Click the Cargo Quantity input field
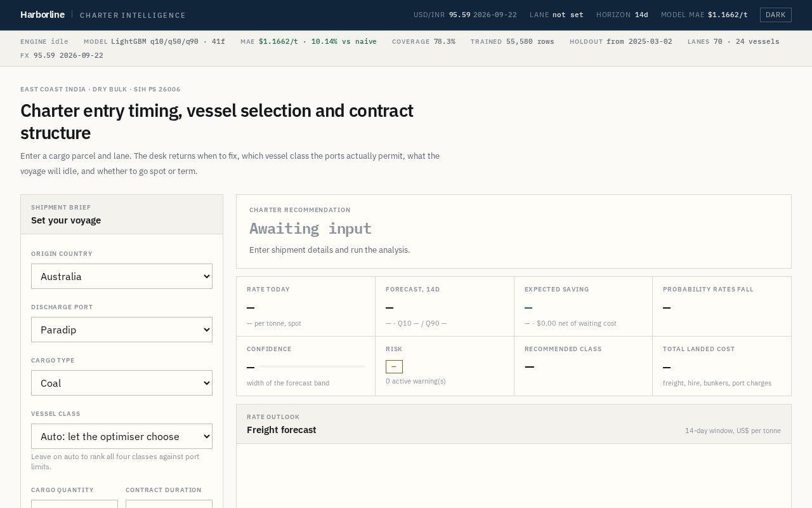This screenshot has width=812, height=508. pyautogui.click(x=74, y=504)
